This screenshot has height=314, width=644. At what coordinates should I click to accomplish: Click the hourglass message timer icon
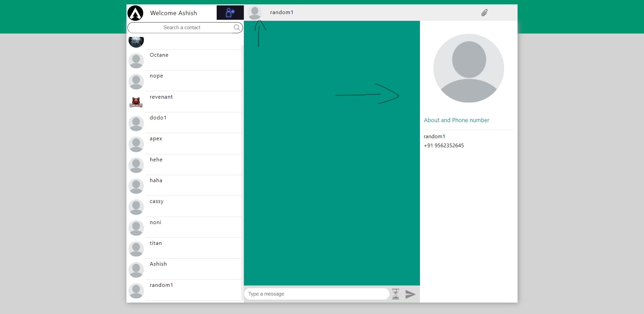pyautogui.click(x=395, y=294)
